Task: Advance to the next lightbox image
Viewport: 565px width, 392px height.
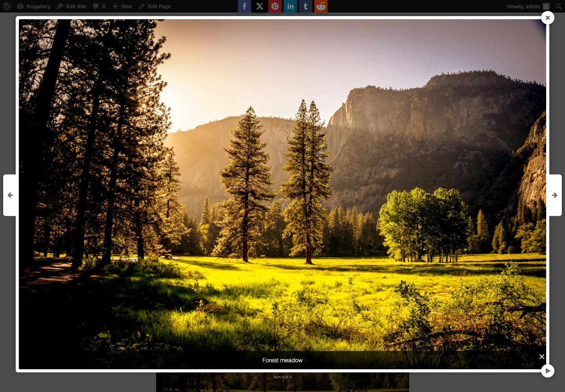Action: pos(555,195)
